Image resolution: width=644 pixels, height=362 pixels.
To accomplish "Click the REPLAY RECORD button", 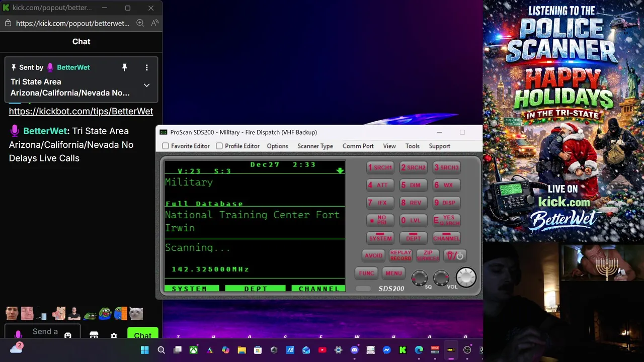I will [400, 255].
